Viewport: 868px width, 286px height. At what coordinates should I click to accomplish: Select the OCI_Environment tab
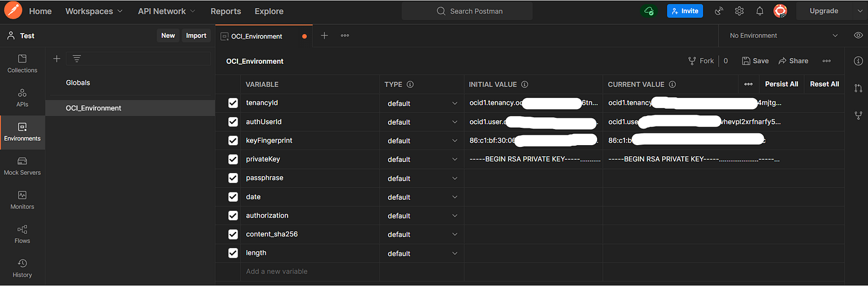[264, 36]
